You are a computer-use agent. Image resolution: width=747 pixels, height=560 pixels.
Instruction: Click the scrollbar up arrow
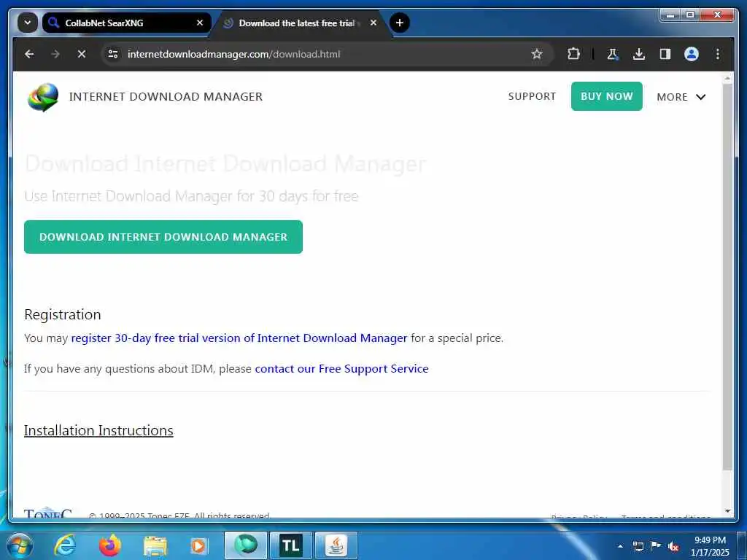click(727, 77)
